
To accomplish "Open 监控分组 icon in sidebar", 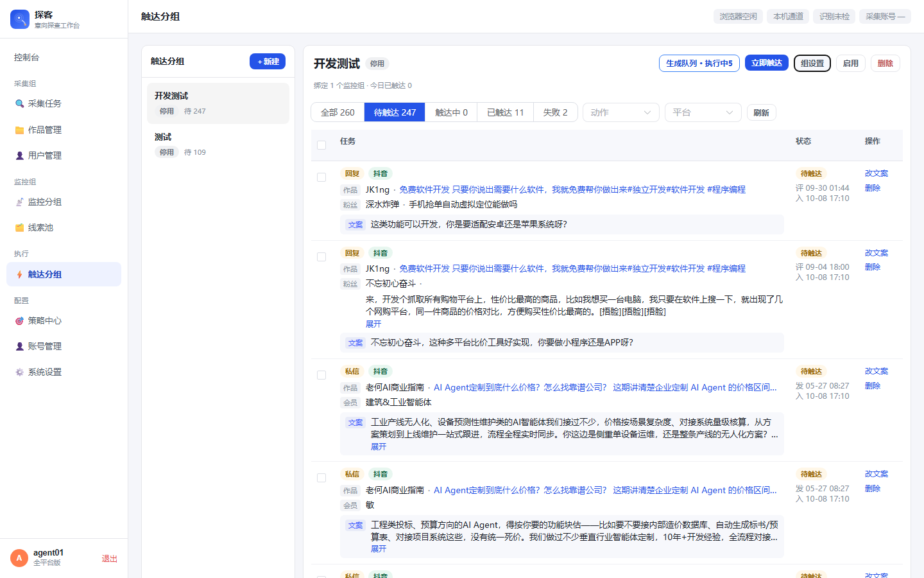I will coord(19,202).
